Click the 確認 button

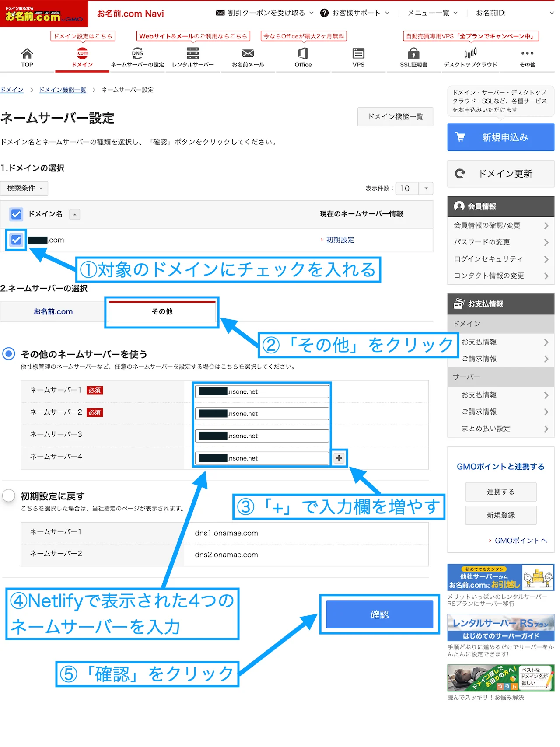pos(379,614)
